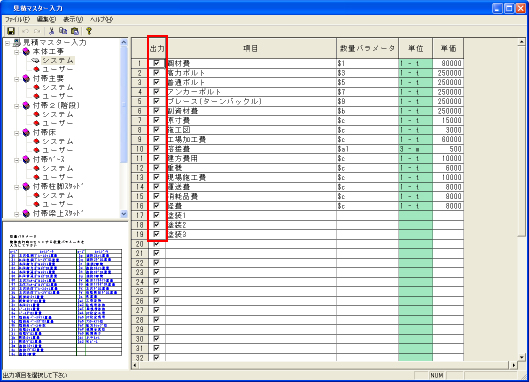Screen dimensions: 529x382
Task: Click the Cut scissors toolbar icon
Action: tap(51, 31)
